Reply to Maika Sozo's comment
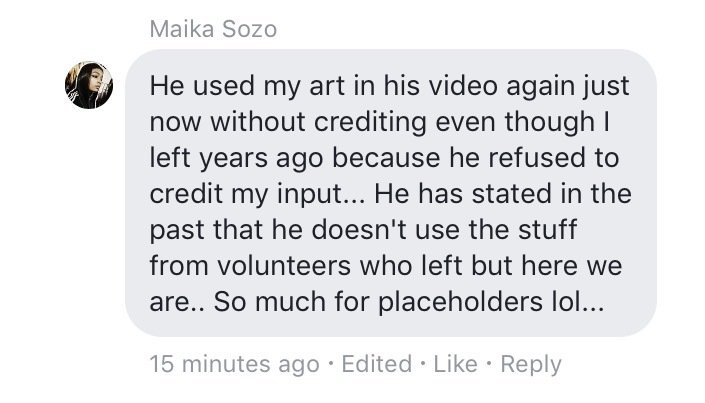The image size is (705, 403). tap(531, 364)
